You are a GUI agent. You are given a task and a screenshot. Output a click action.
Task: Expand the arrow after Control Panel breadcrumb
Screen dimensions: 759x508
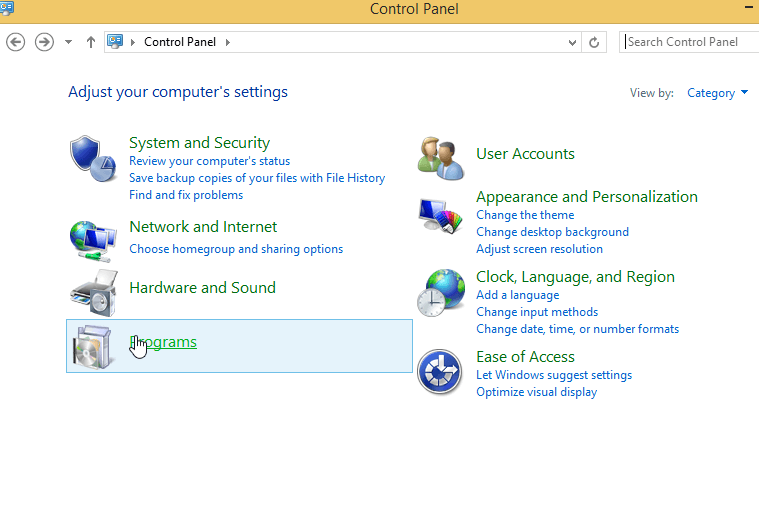point(228,42)
